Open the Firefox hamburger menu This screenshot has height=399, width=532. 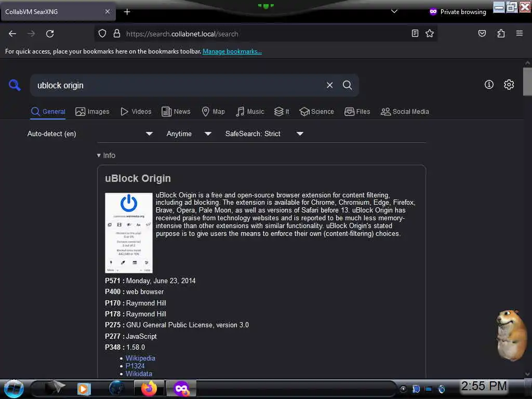(x=519, y=33)
